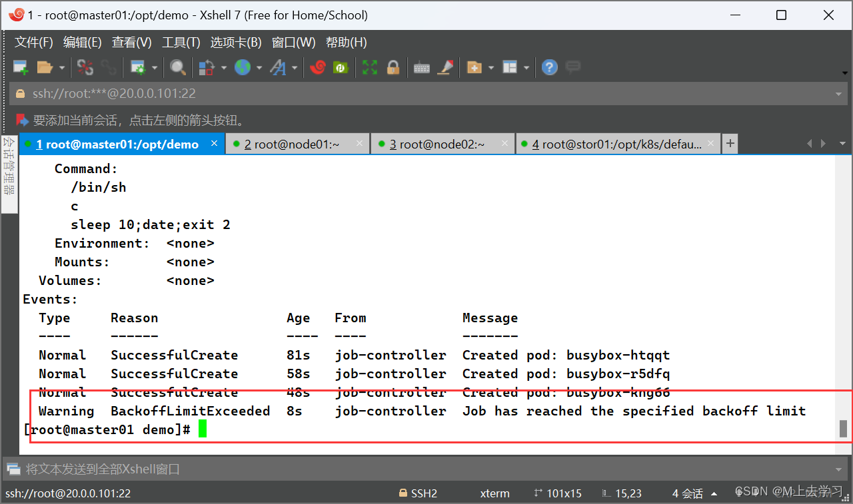Open Help with blue question icon
853x504 pixels.
[549, 67]
